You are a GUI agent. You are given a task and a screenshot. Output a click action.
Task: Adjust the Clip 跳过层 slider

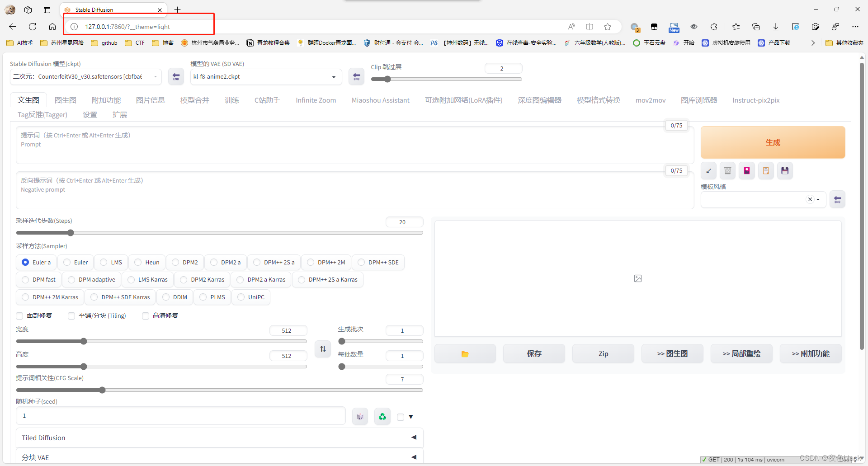point(447,79)
